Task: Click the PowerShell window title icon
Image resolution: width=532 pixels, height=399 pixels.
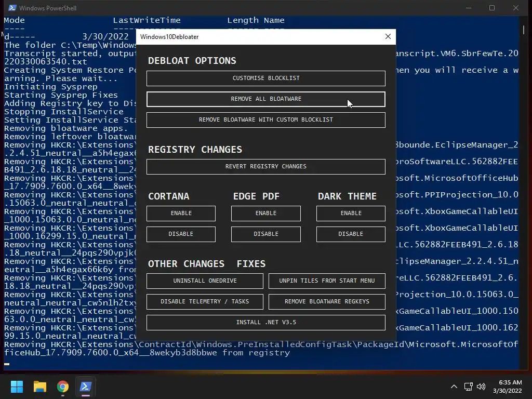Action: tap(12, 8)
